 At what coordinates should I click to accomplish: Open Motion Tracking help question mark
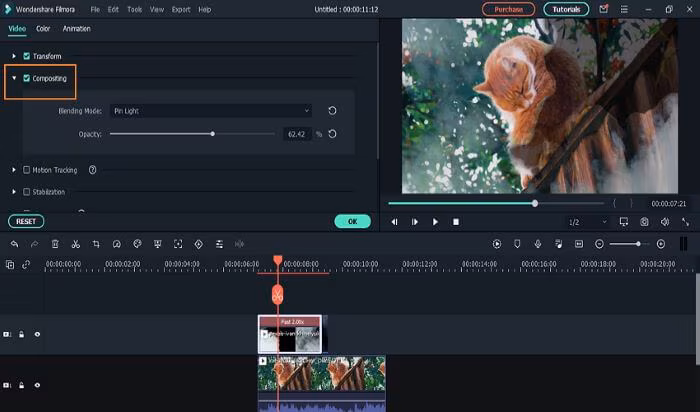92,170
